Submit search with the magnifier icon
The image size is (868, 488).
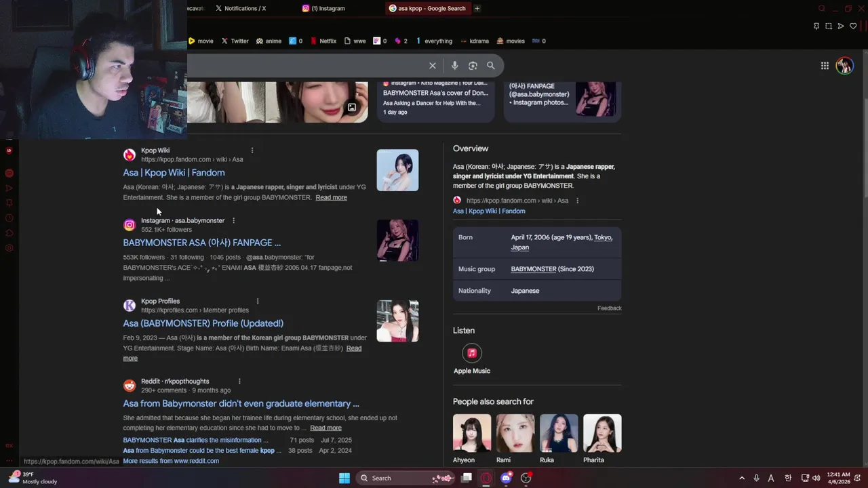(491, 66)
